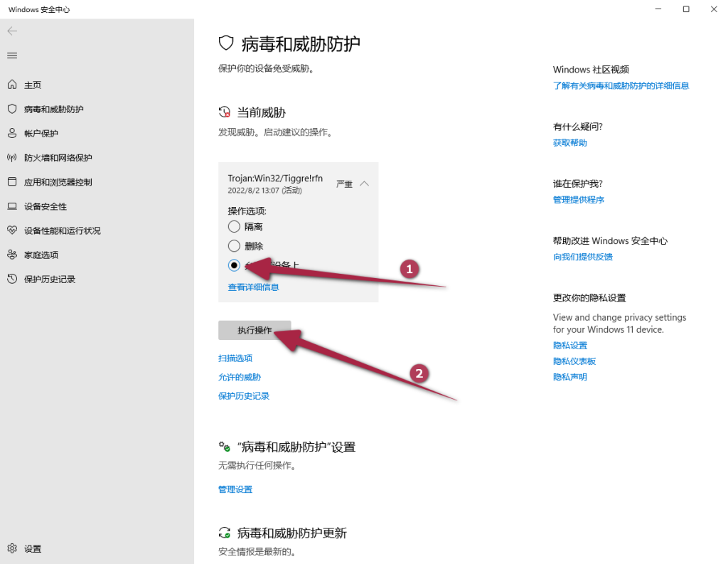Image resolution: width=728 pixels, height=564 pixels.
Task: Open 设置 gear icon at bottom left
Action: [12, 548]
